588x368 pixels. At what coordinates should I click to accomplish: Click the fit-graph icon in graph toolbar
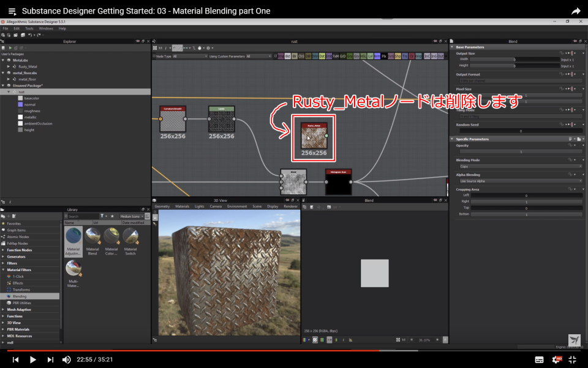[x=155, y=48]
